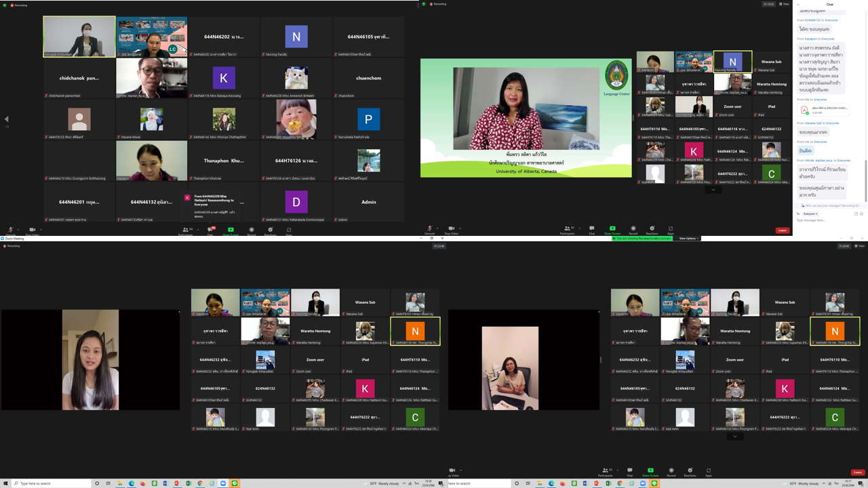Open the View menu above the Chat panel

[784, 4]
